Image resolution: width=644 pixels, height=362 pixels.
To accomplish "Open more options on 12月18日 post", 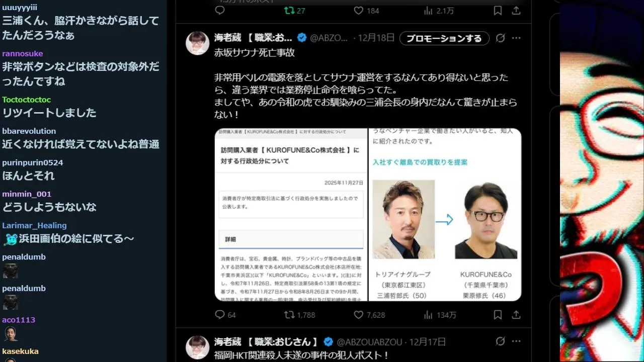I will pos(516,38).
